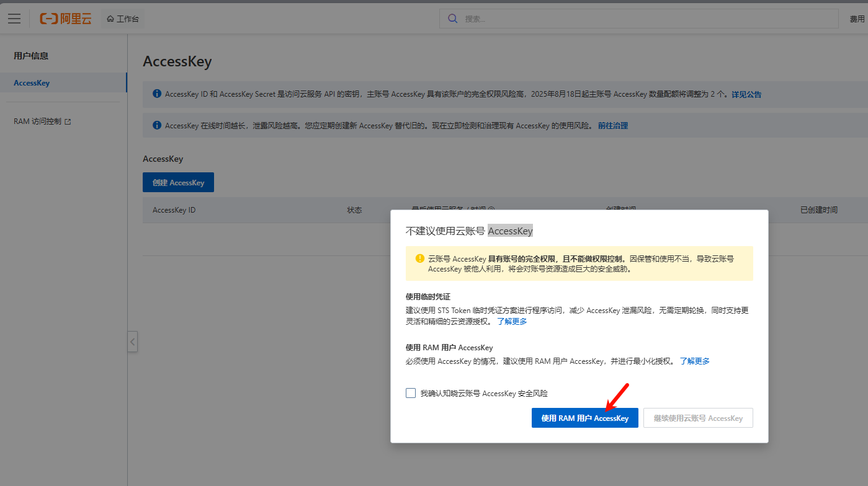Click the dialog title 不建议使用云账号 AccessKey
Viewport: 868px width, 486px height.
(x=469, y=231)
